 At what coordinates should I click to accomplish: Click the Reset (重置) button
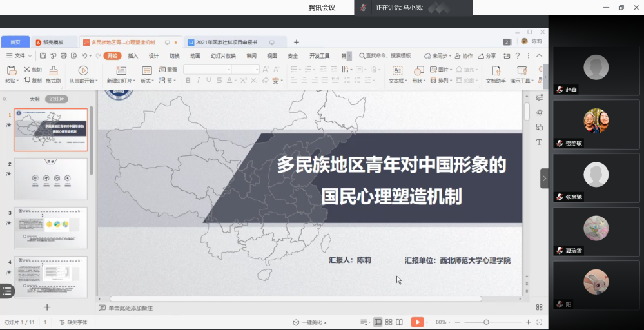coord(169,70)
